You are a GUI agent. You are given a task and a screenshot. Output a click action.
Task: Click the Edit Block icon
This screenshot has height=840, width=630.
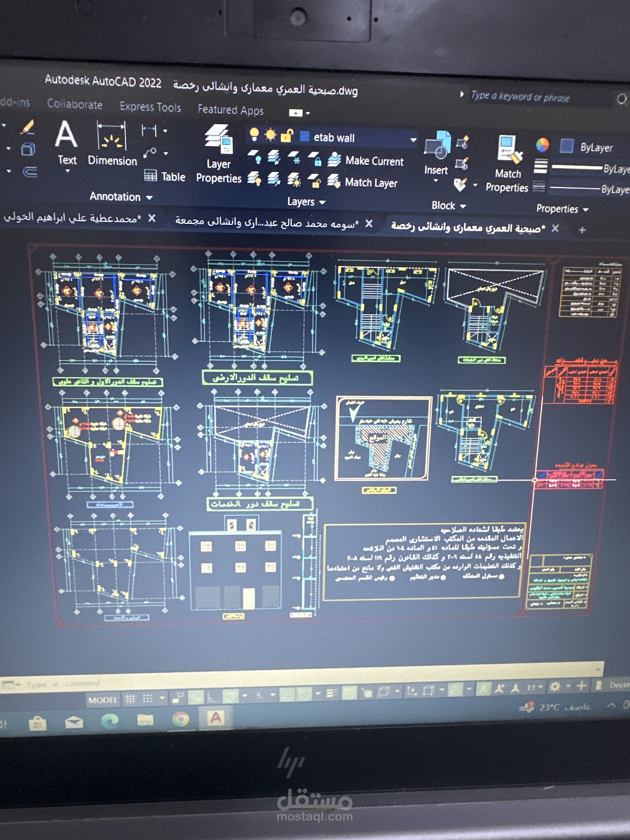462,164
